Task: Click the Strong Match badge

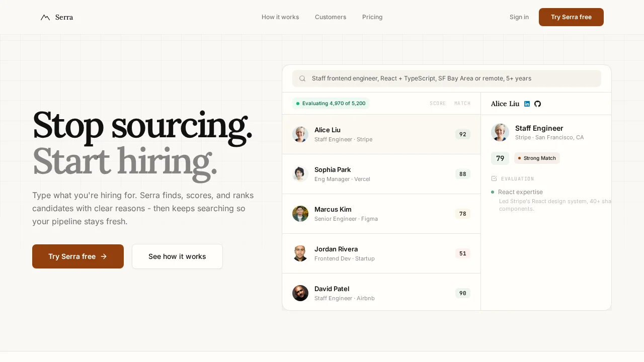Action: 537,158
